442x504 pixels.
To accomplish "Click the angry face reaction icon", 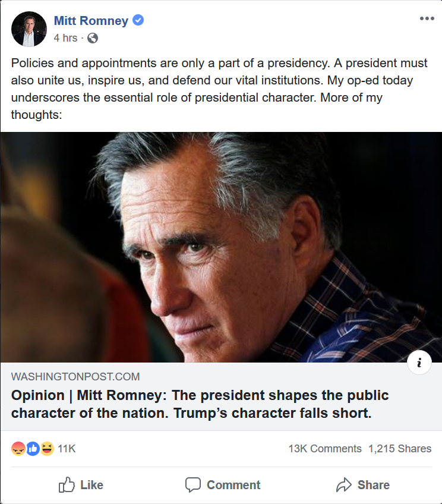I will pos(18,449).
